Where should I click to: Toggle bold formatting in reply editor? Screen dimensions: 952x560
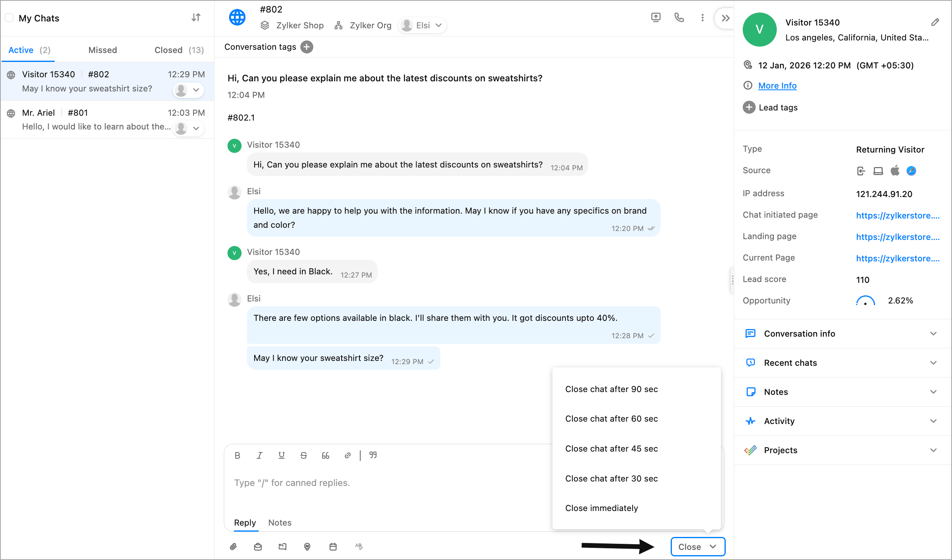coord(238,456)
